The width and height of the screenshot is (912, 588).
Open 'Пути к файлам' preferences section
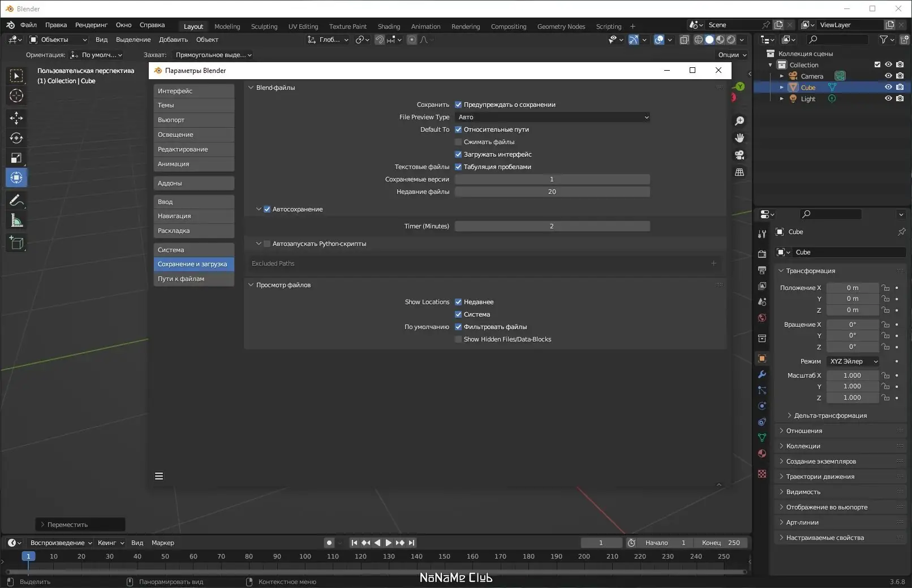pyautogui.click(x=194, y=279)
